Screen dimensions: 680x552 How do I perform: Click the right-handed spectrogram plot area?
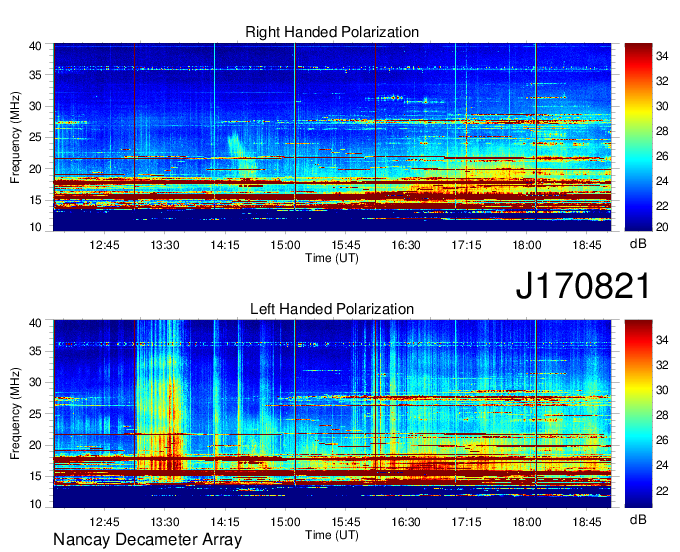[332, 137]
